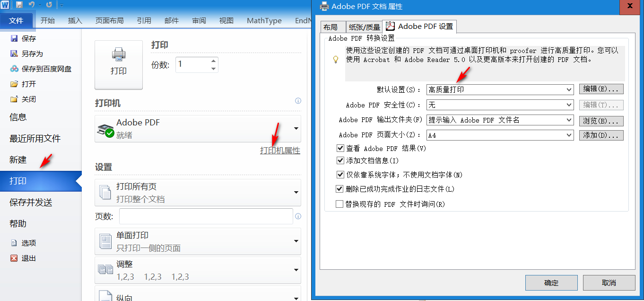This screenshot has width=644, height=301.
Task: Toggle 添加文档信息 checkbox
Action: click(339, 160)
